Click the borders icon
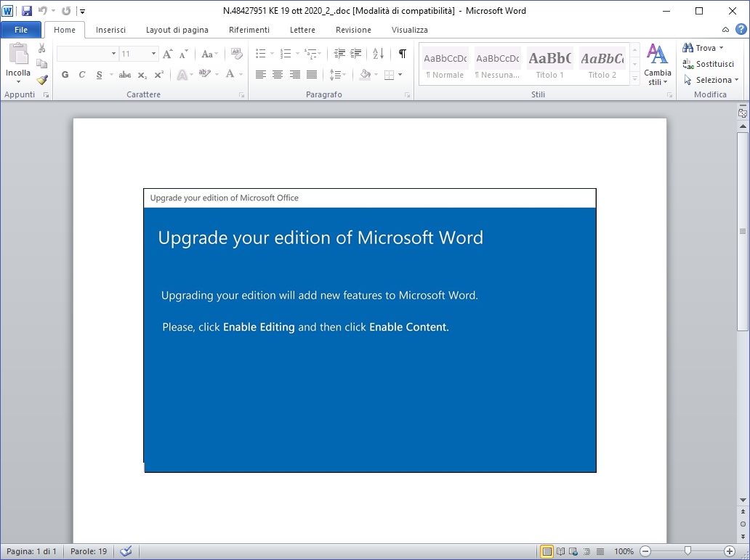Screen dimensions: 750x560 (x=390, y=75)
